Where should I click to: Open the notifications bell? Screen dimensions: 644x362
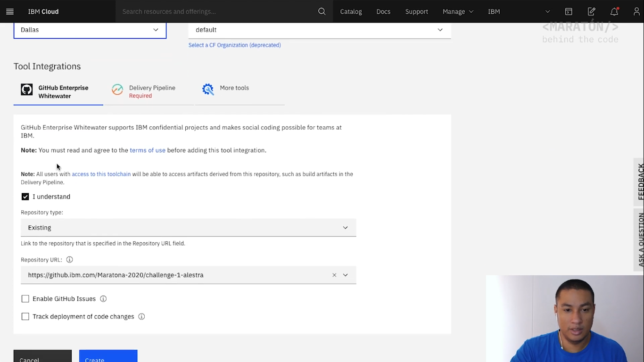(x=614, y=11)
